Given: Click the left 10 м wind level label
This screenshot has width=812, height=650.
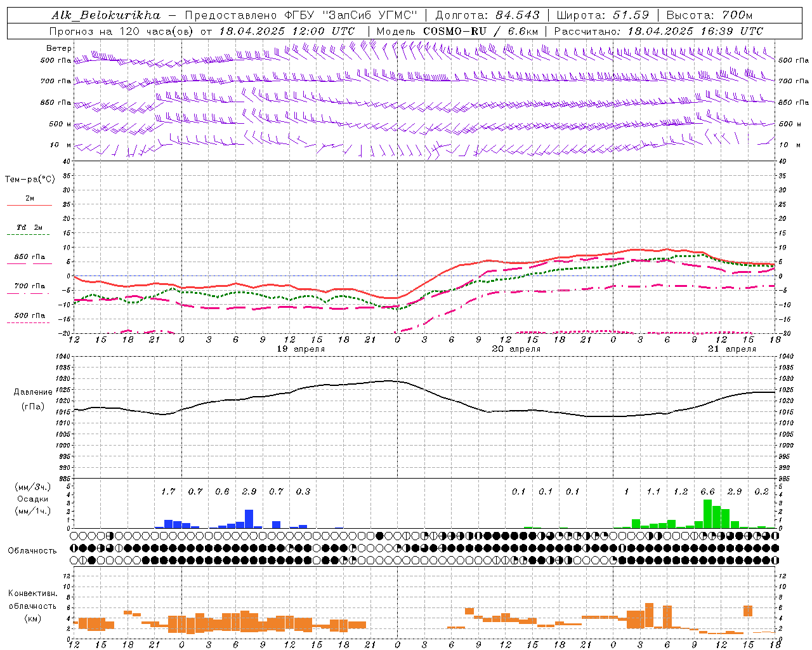Looking at the screenshot, I should 61,145.
